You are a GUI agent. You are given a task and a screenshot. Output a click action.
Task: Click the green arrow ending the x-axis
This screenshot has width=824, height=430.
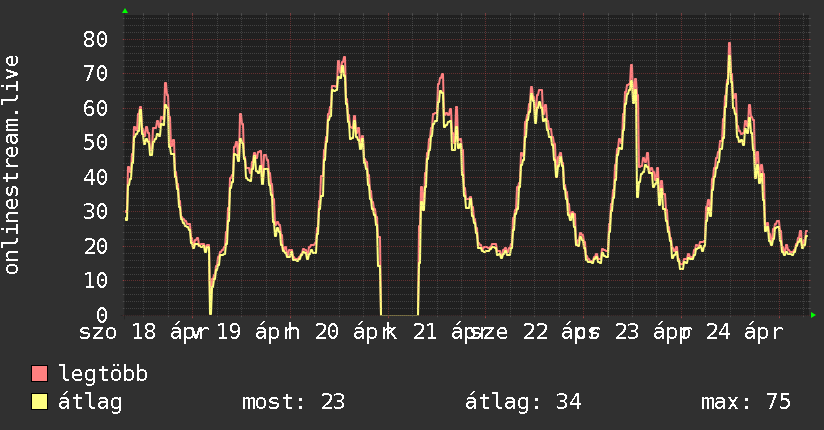(x=813, y=315)
